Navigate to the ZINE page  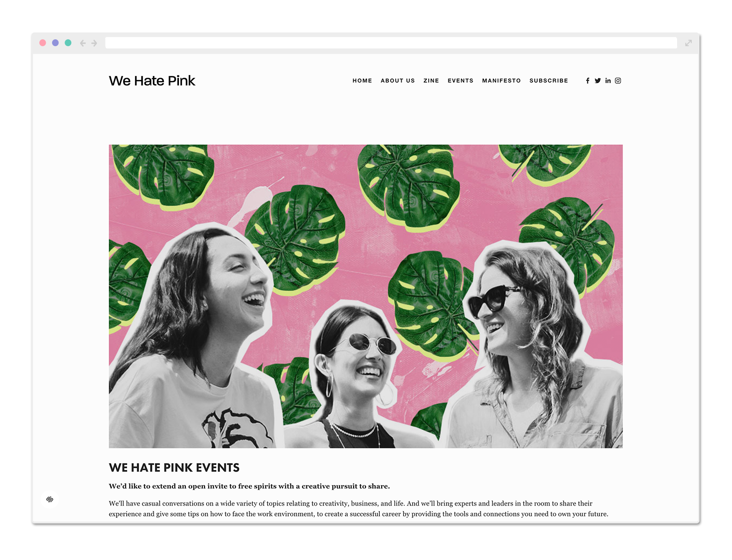[x=431, y=80]
